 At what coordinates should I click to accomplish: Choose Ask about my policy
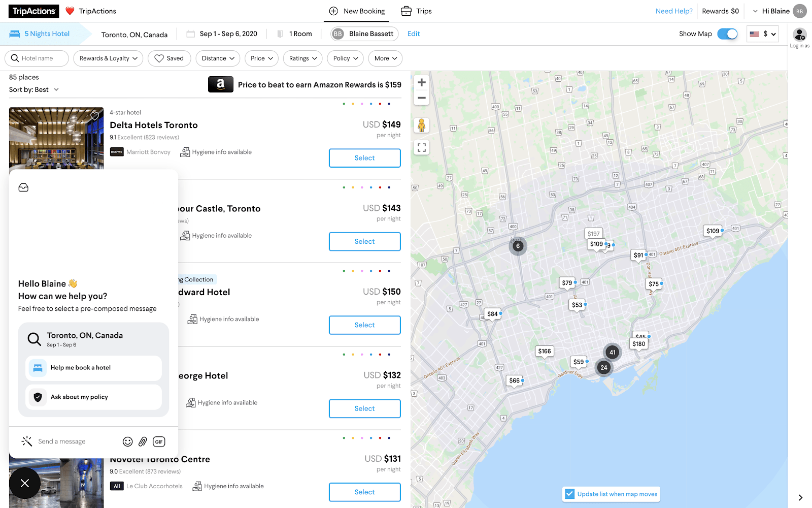(93, 397)
